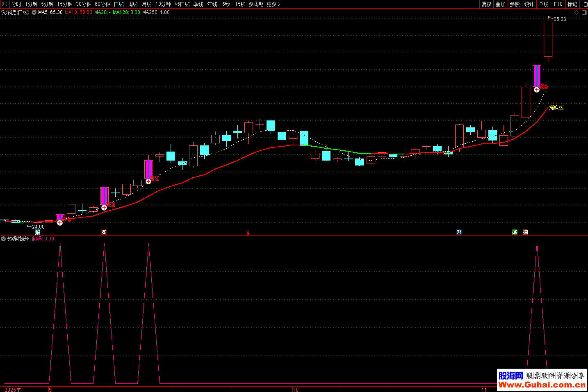Toggle the right side panel icon below the toolbar
Viewport: 588px width, 392px height.
point(584,13)
